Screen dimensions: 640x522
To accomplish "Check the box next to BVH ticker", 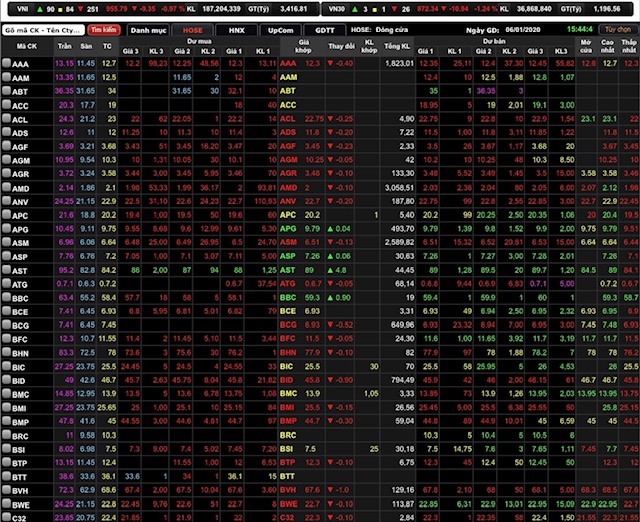I will [x=7, y=490].
